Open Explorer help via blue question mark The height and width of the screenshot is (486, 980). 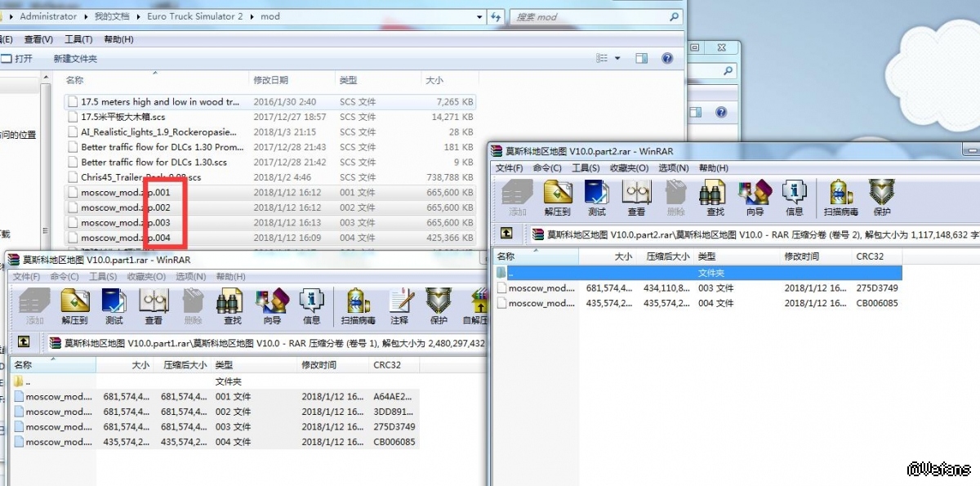[x=667, y=59]
